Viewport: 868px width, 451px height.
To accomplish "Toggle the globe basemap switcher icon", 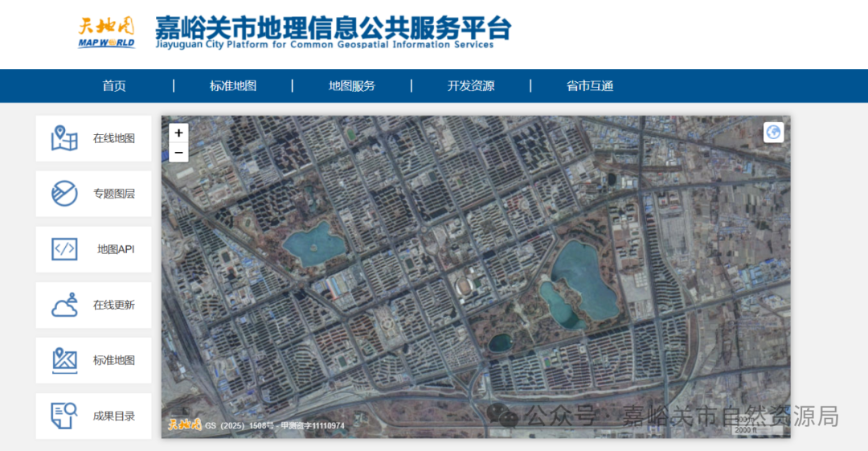I will pos(773,133).
